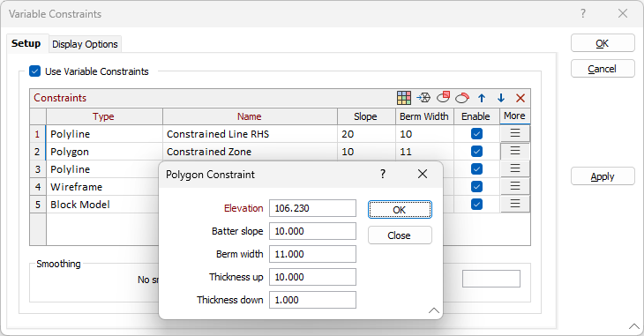Click the Apply button
644x336 pixels.
(603, 176)
